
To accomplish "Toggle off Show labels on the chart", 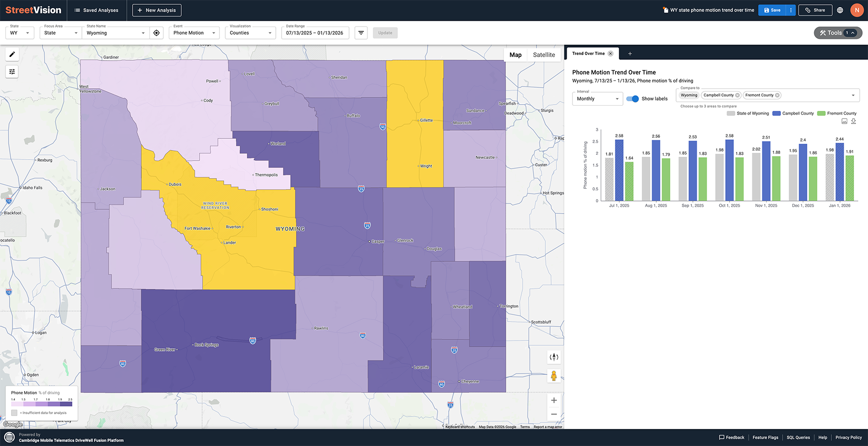I will pos(632,98).
